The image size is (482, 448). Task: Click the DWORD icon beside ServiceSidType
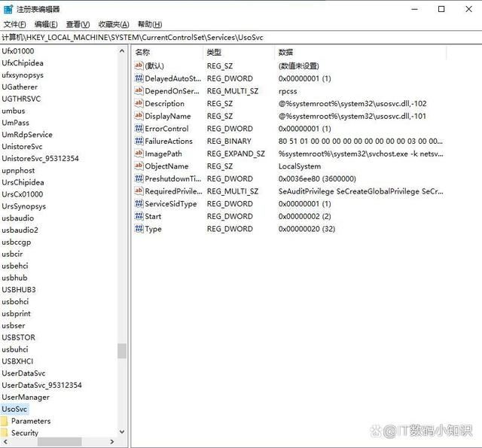139,204
